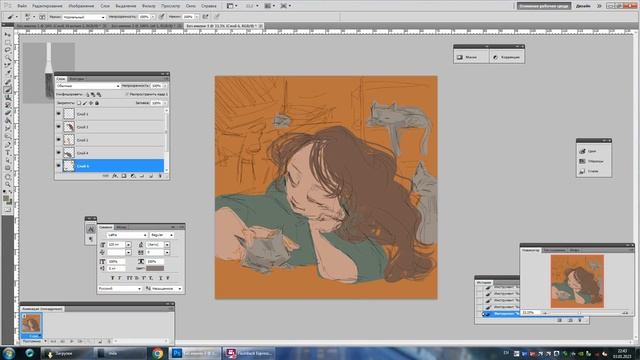Hide layer Слой 2 with eye icon
This screenshot has width=640, height=360.
(x=59, y=140)
